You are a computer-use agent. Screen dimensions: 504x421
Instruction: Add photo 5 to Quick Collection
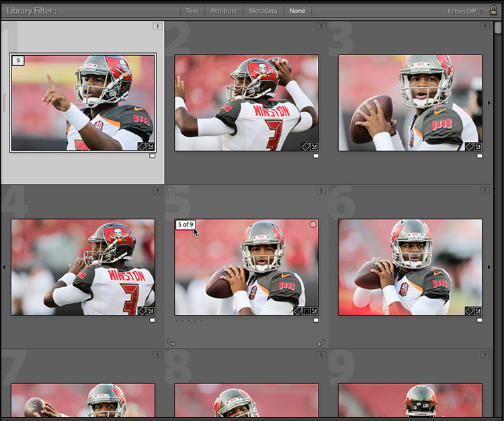pyautogui.click(x=312, y=225)
